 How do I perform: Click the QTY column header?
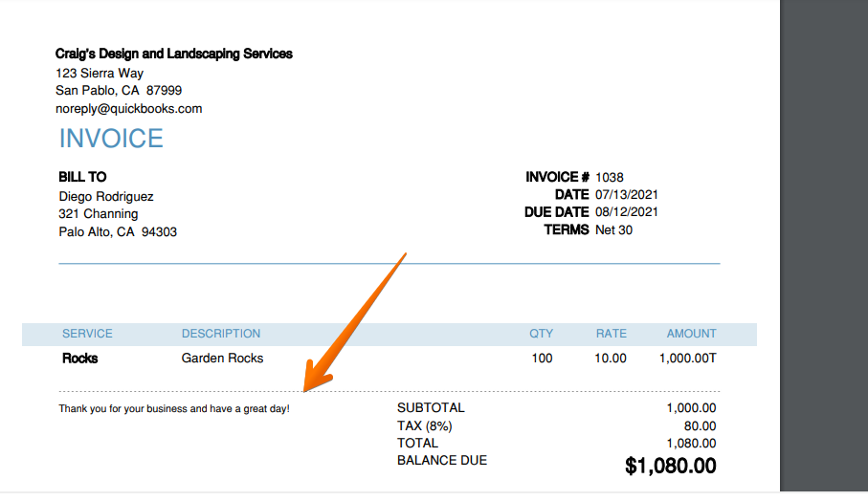pyautogui.click(x=542, y=334)
